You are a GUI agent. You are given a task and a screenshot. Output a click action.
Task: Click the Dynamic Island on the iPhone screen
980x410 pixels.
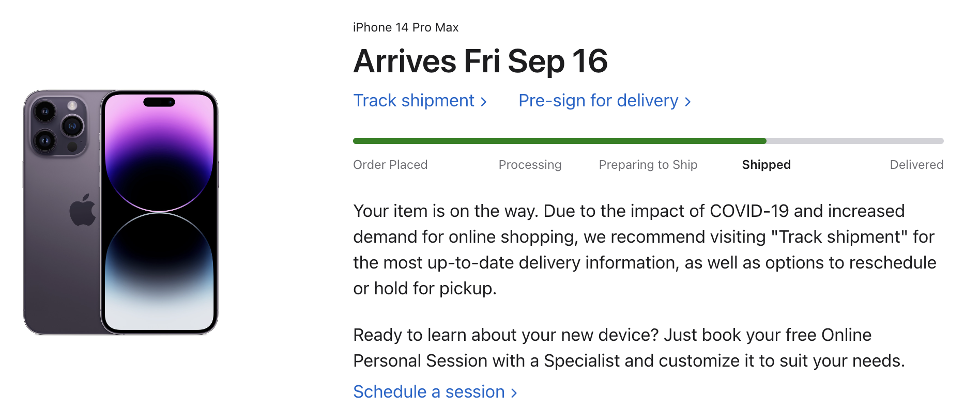(159, 102)
